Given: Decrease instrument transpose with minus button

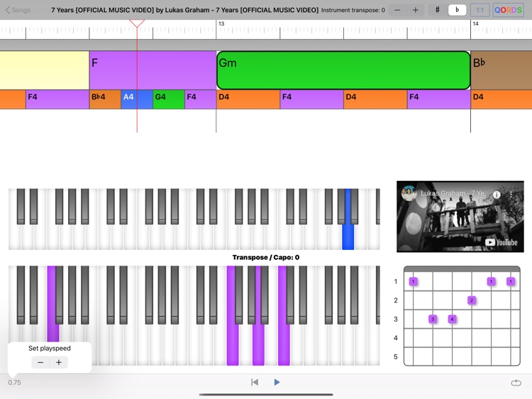Looking at the screenshot, I should (x=397, y=10).
